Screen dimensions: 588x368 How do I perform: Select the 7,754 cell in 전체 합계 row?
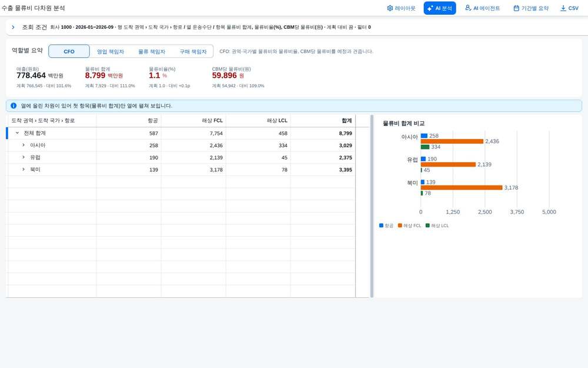coord(193,133)
